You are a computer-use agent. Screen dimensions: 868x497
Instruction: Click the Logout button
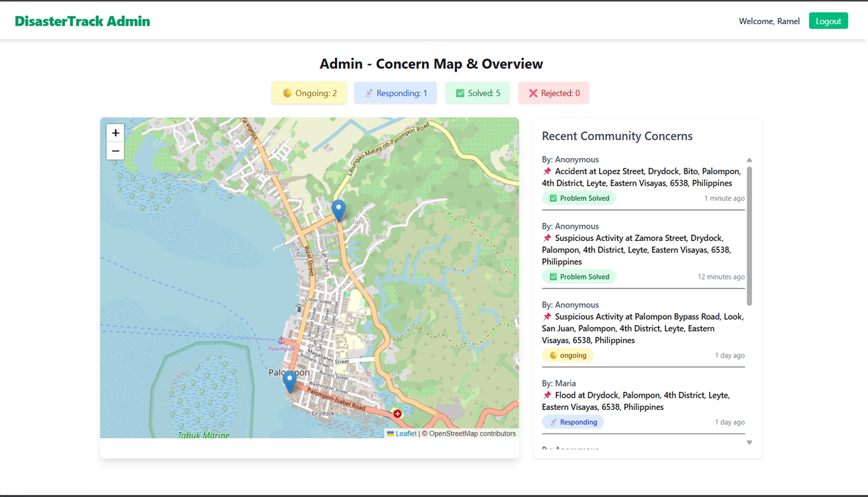pos(828,21)
